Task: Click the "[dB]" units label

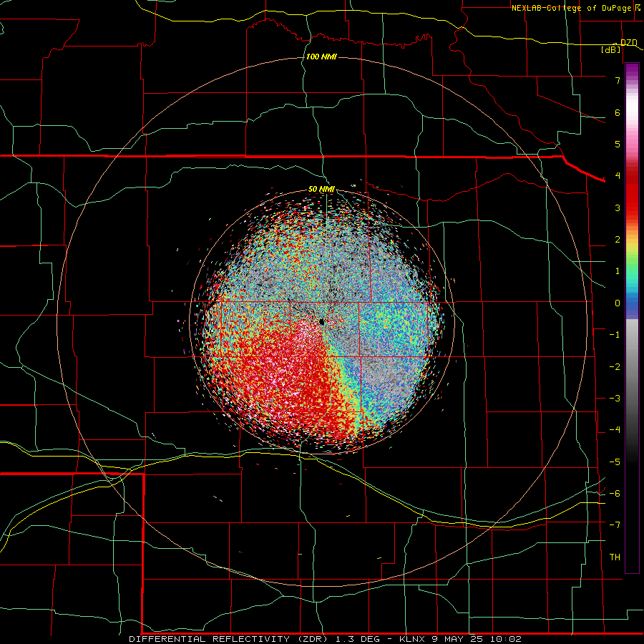Action: pyautogui.click(x=611, y=49)
